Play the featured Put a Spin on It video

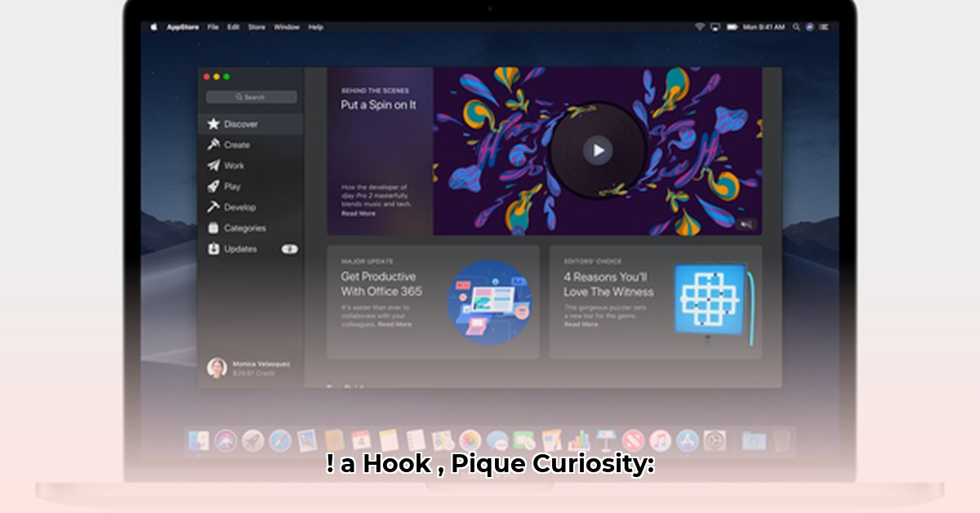[x=598, y=150]
